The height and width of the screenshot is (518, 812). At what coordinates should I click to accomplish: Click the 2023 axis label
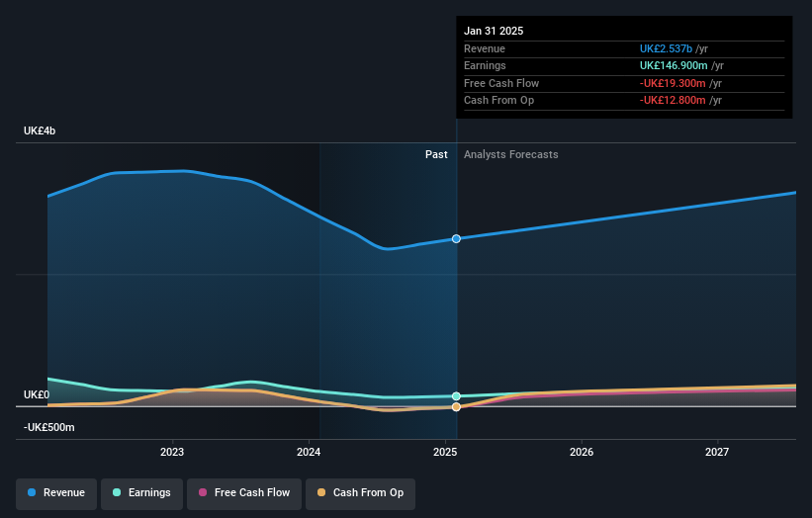tap(172, 453)
